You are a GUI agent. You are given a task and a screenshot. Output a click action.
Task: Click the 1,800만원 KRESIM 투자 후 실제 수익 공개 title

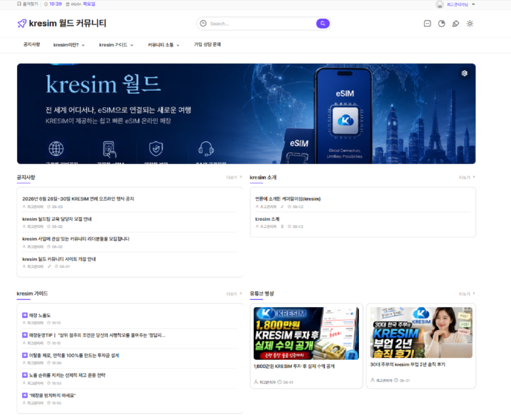(x=294, y=366)
